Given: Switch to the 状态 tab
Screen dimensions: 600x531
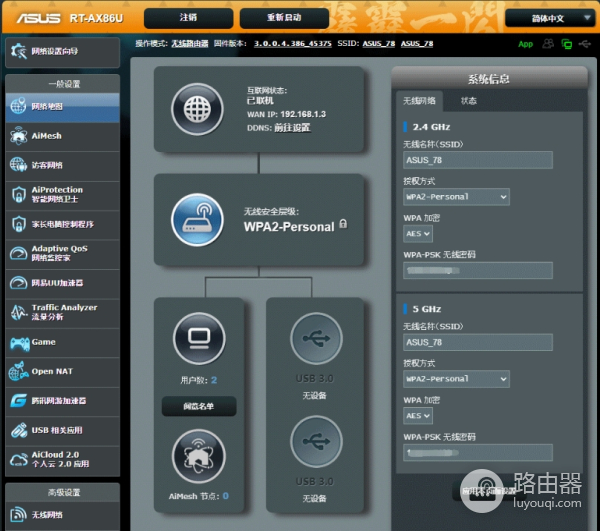Looking at the screenshot, I should (468, 101).
